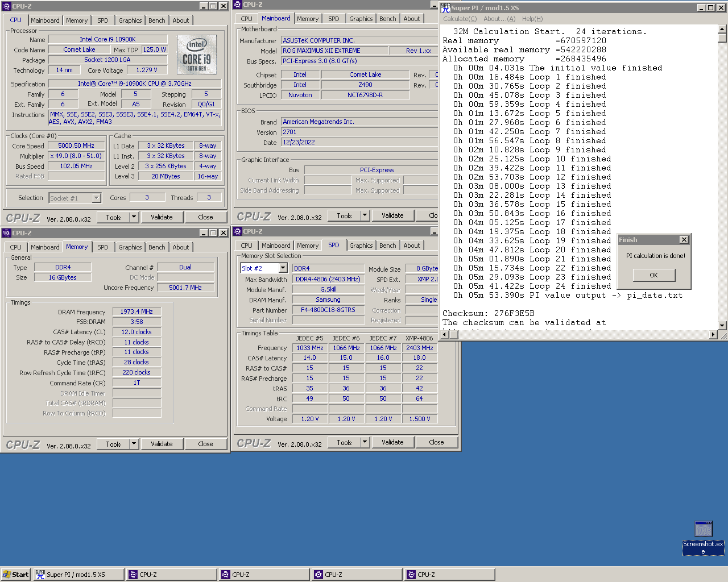Click CPU-Z icon in SPD window title
Screen dimensions: 728x582
[x=238, y=231]
